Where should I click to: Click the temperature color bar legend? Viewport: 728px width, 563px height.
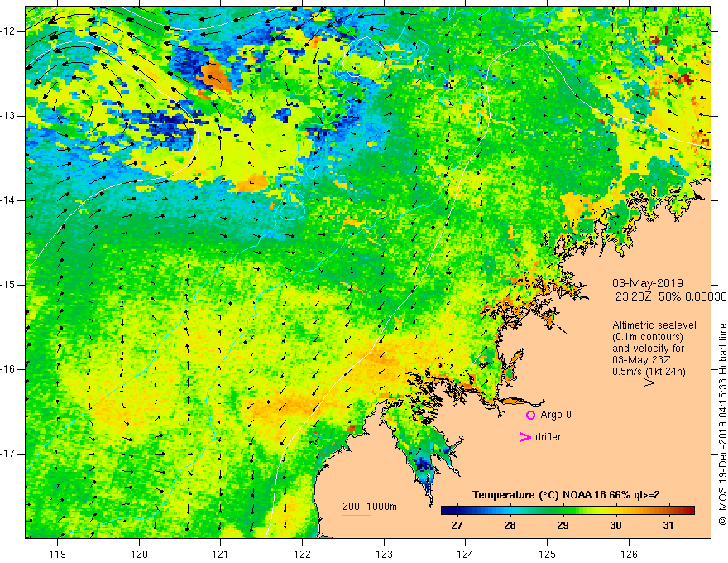pyautogui.click(x=568, y=510)
